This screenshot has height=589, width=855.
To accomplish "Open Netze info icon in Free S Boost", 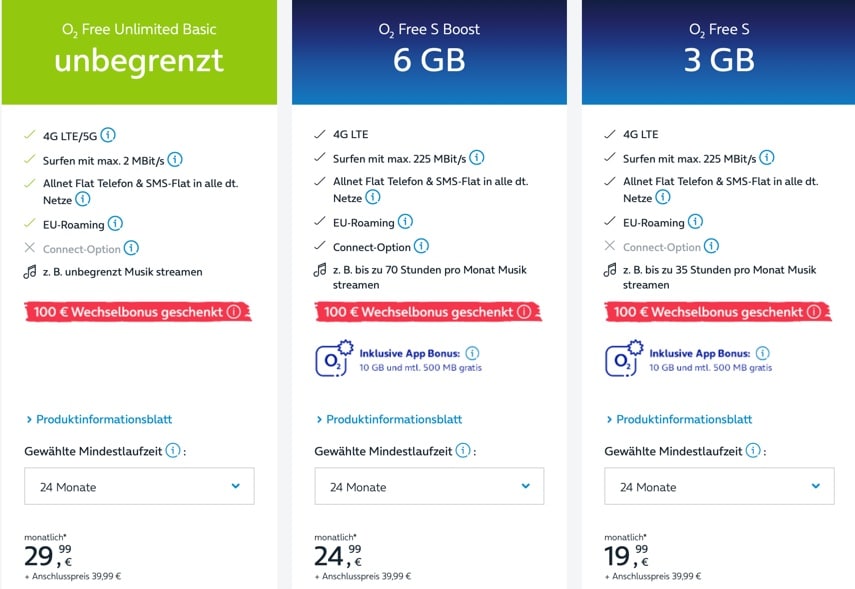I will [x=372, y=197].
